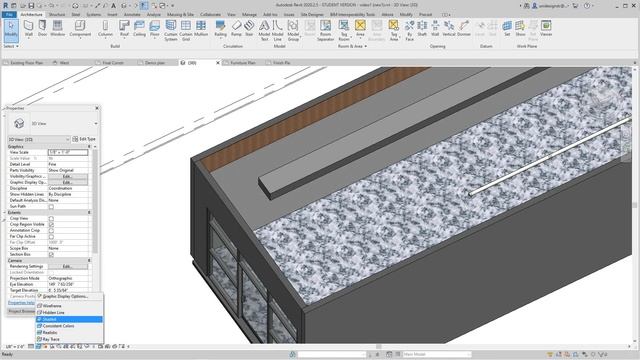The height and width of the screenshot is (360, 640).
Task: Choose the Component tool
Action: click(80, 29)
